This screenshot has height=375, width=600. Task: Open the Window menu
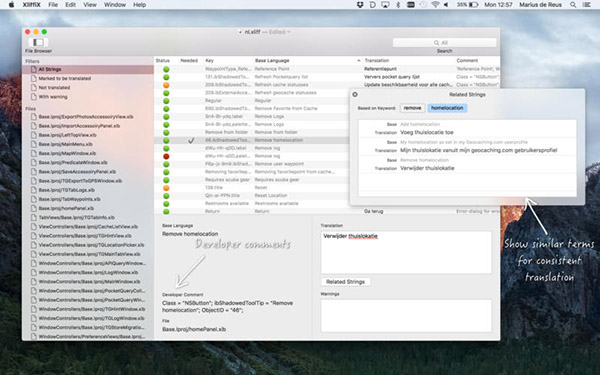[x=115, y=5]
